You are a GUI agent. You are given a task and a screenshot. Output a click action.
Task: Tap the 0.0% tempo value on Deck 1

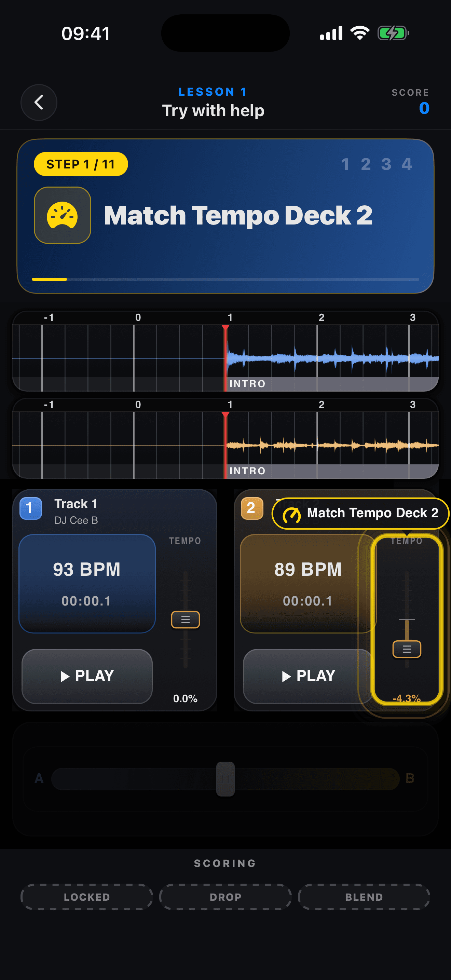(x=185, y=698)
